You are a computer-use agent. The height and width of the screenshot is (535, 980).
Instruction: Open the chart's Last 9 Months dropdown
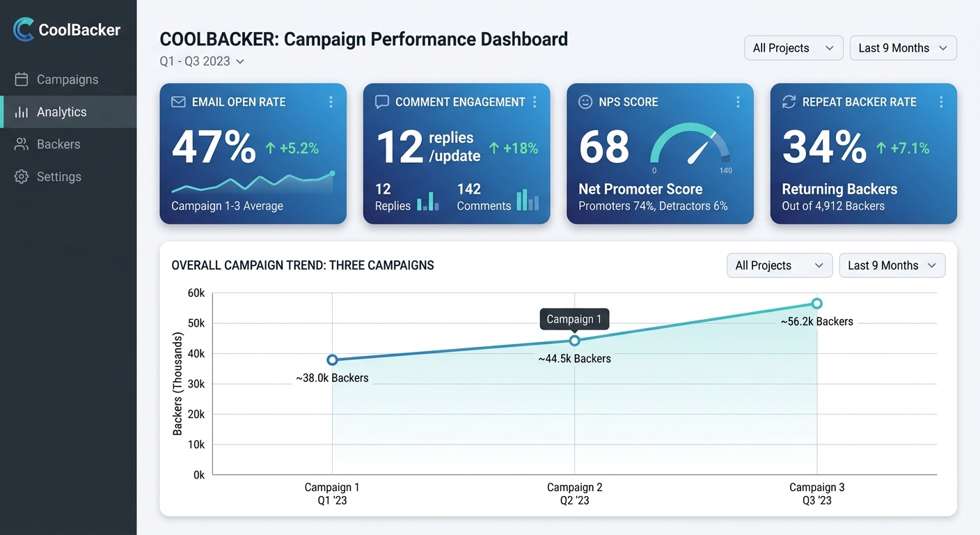click(892, 265)
